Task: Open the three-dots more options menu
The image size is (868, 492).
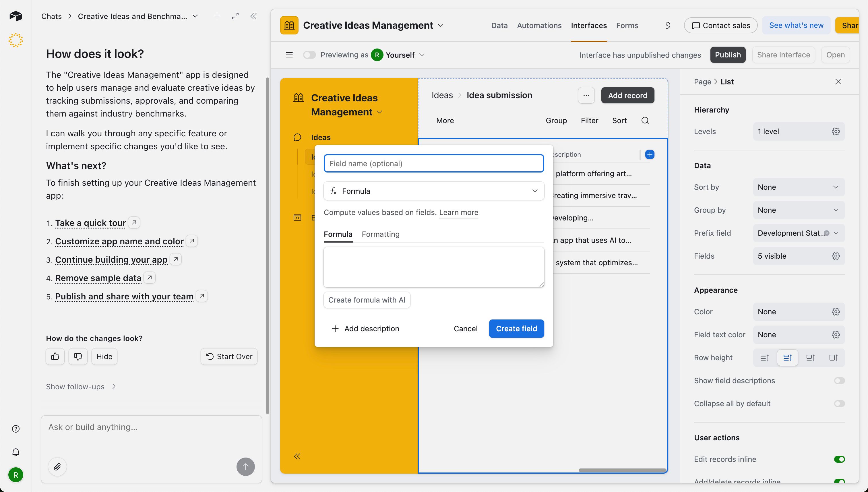Action: [x=586, y=95]
